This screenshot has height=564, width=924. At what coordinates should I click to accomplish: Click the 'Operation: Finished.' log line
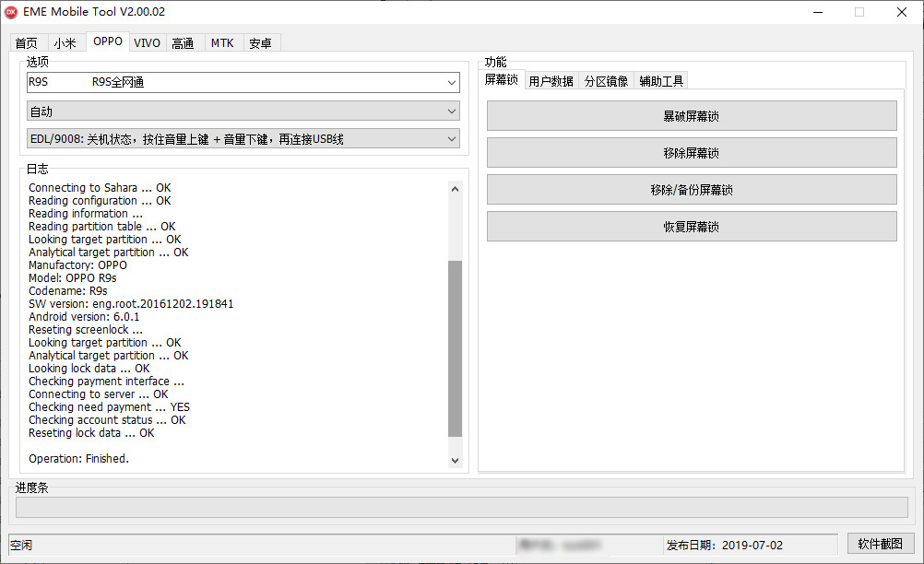[79, 459]
